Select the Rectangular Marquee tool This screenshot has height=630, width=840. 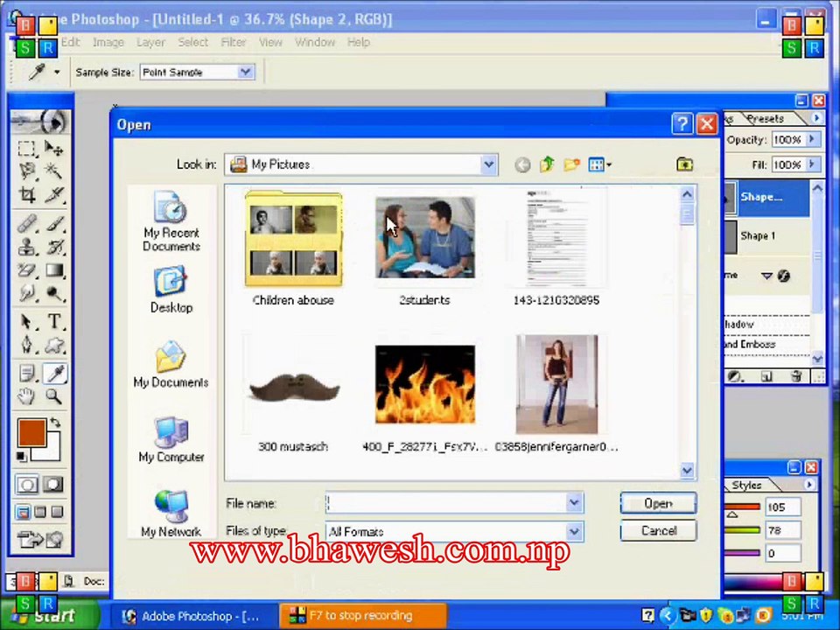pos(27,149)
